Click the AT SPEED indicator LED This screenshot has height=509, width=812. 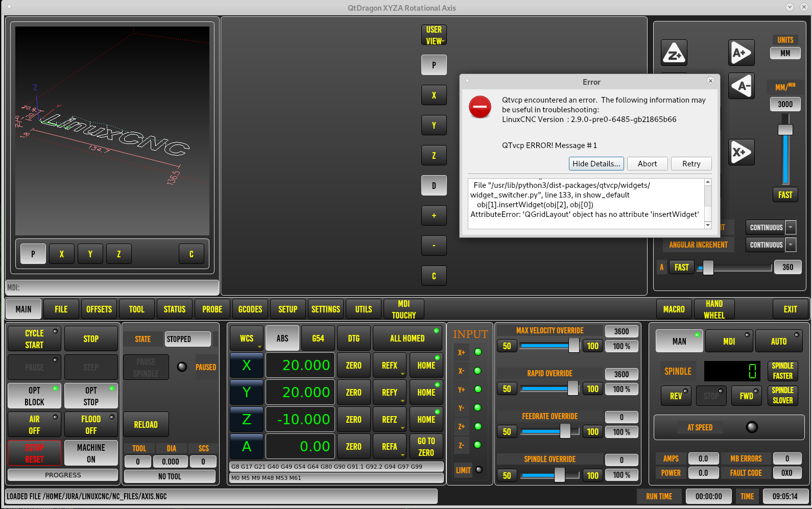coord(752,427)
